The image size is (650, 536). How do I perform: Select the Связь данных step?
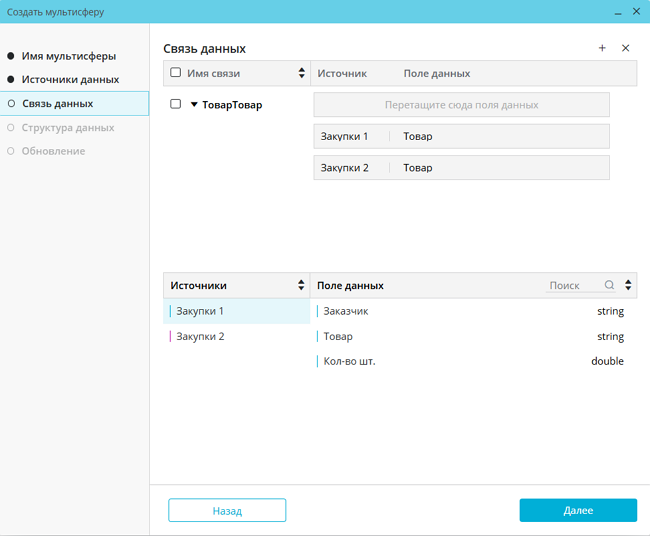(57, 103)
